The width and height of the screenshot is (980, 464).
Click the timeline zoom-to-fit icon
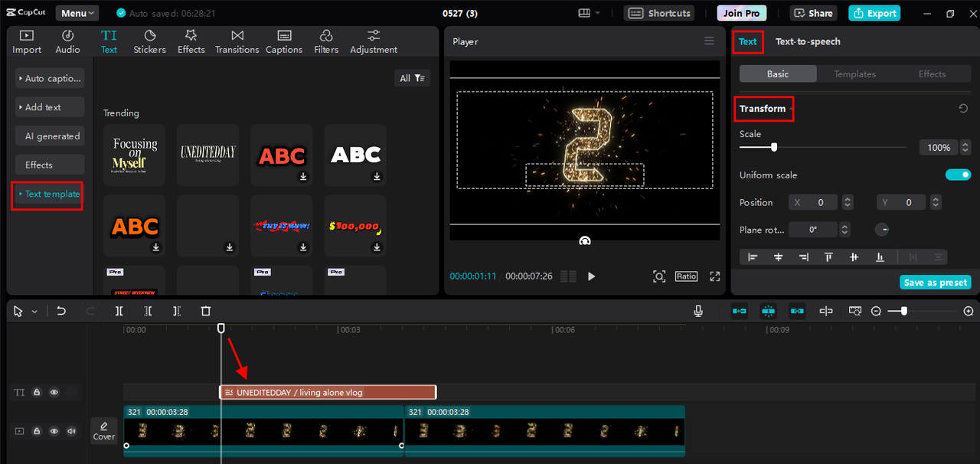click(x=855, y=311)
